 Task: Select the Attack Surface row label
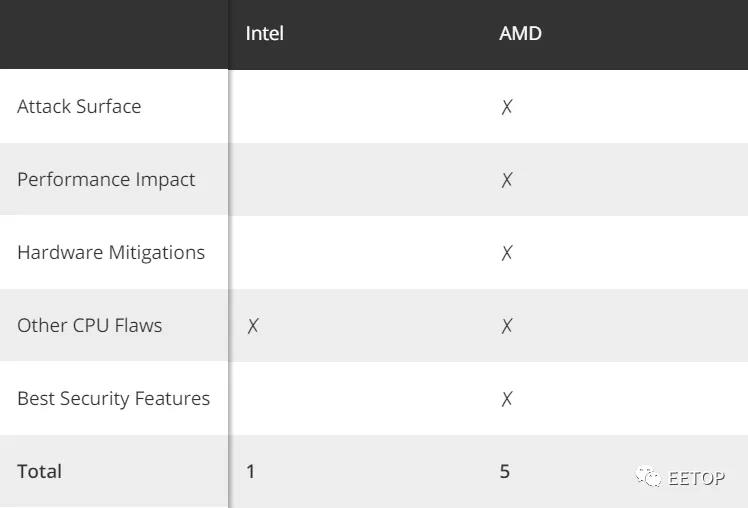click(79, 106)
